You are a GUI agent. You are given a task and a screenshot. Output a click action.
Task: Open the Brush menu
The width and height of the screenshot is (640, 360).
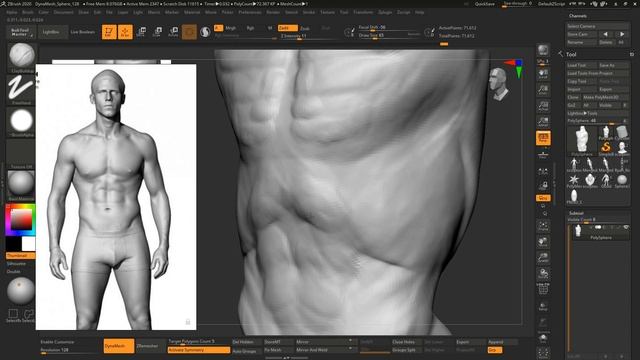(x=28, y=12)
